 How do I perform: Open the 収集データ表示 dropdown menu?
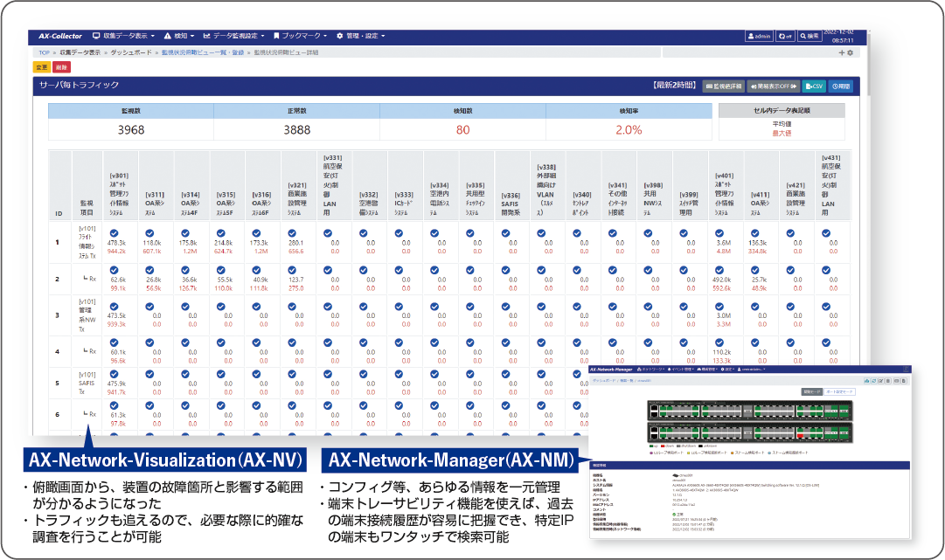123,36
